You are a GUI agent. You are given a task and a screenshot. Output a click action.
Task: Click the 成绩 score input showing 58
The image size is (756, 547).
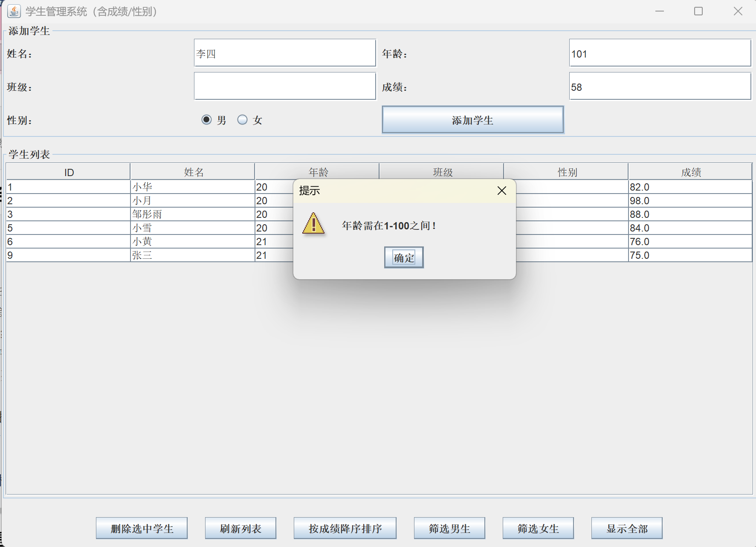point(660,86)
